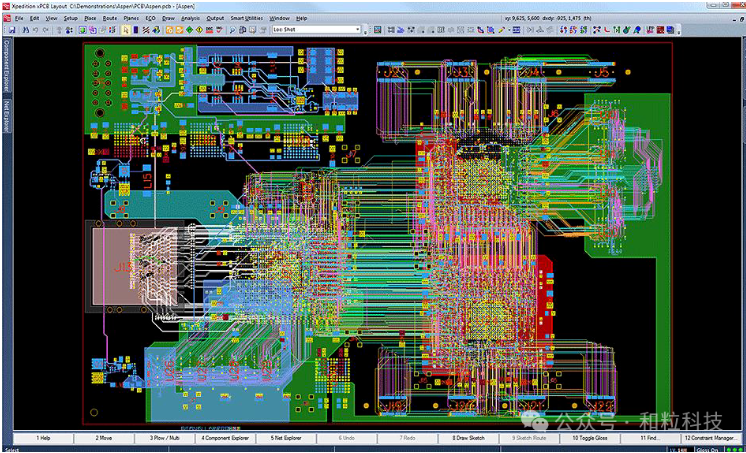Screen dimensions: 746x453
Task: Click the red document icon beside File
Action: (6, 18)
